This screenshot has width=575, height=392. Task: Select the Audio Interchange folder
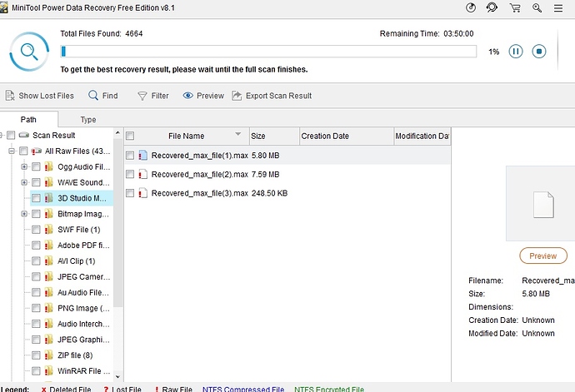pos(83,325)
